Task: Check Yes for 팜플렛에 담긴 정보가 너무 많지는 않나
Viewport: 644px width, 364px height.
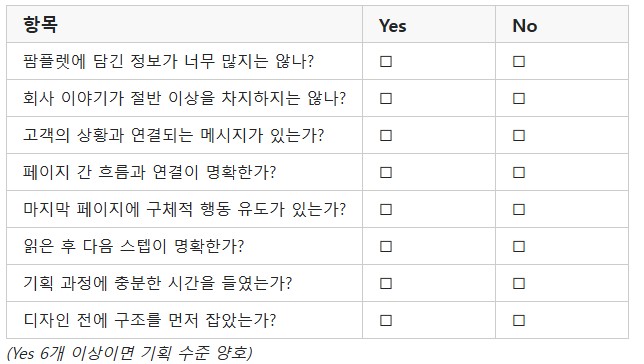Action: (386, 62)
